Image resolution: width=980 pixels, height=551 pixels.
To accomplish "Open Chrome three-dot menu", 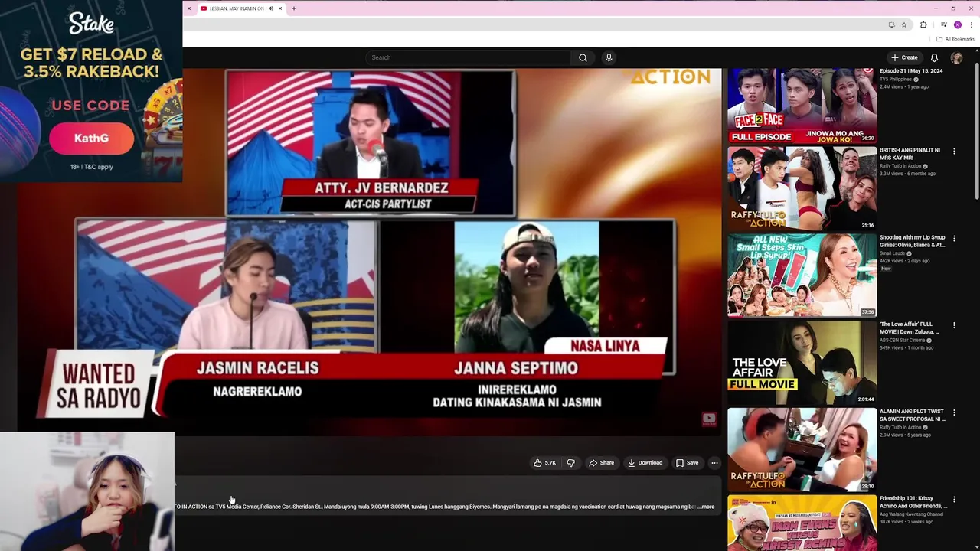I will point(971,24).
